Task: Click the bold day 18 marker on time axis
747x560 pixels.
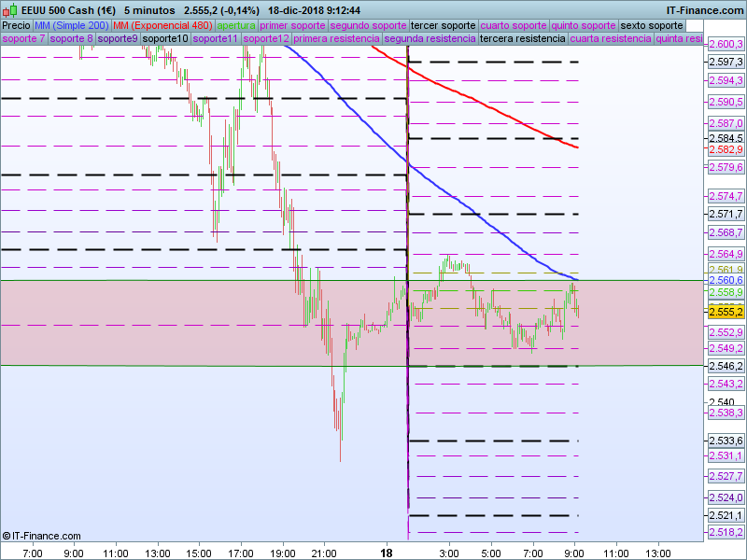Action: click(x=387, y=553)
